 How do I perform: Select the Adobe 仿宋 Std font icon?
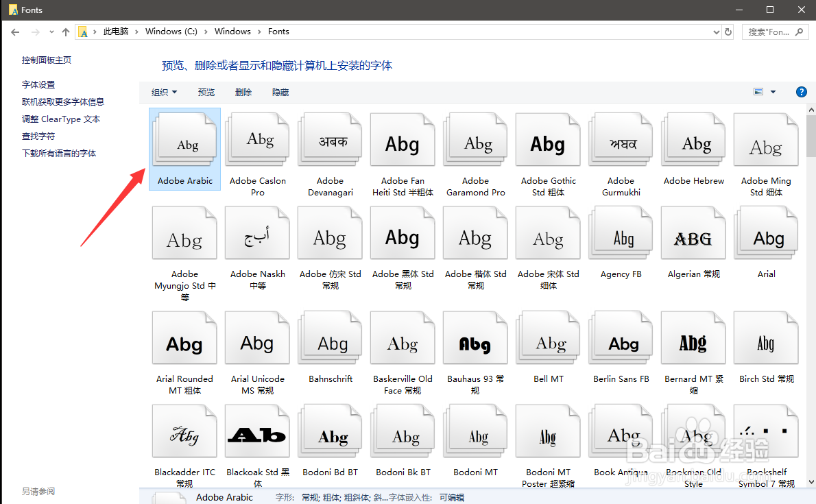(330, 232)
